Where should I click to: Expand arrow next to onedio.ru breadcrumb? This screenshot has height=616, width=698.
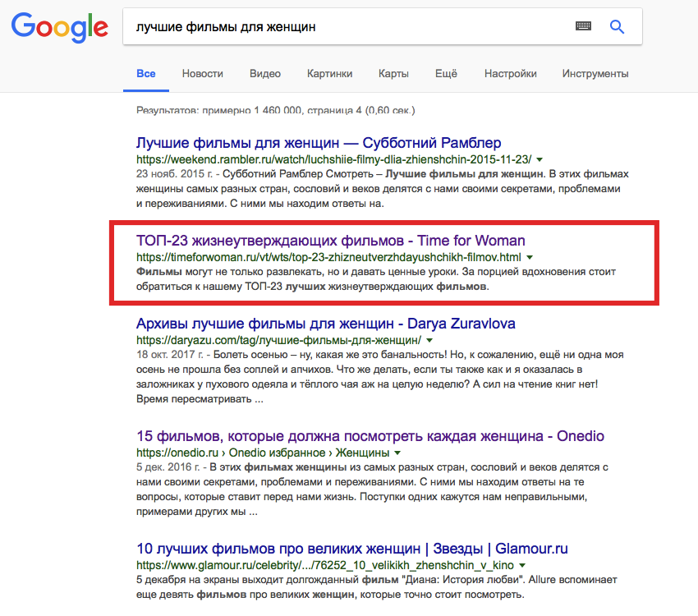tap(397, 453)
